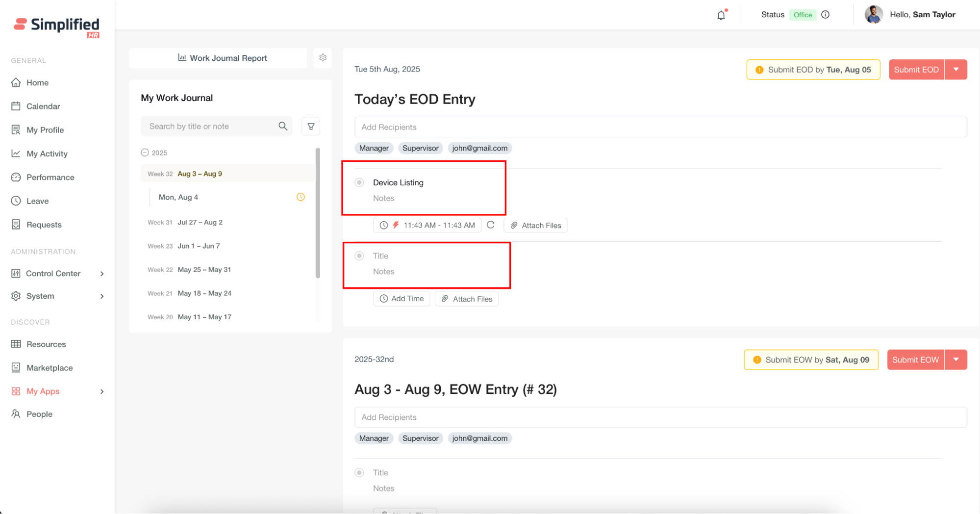The height and width of the screenshot is (514, 980).
Task: Click Add Time button
Action: [402, 299]
